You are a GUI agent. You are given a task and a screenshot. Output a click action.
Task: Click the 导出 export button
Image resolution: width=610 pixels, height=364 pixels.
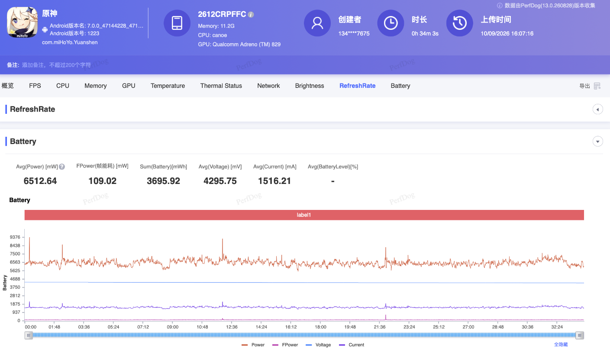[584, 86]
